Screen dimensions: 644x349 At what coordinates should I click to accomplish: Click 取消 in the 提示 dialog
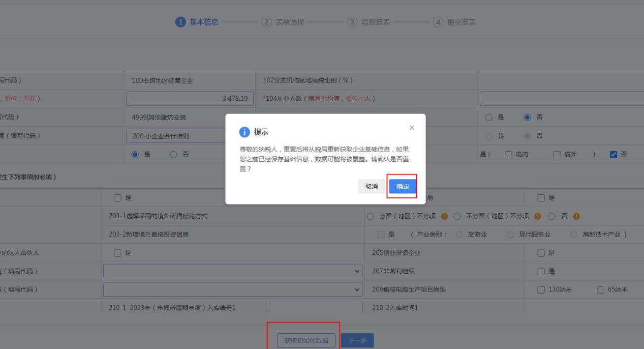pyautogui.click(x=372, y=187)
